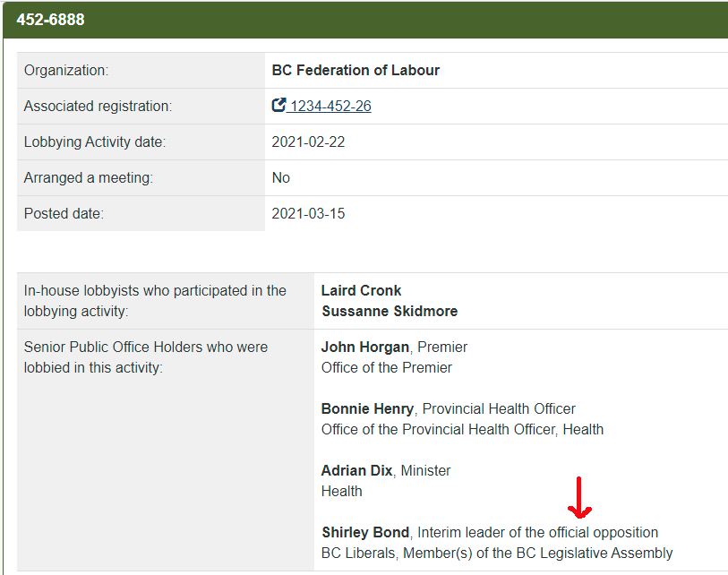728x575 pixels.
Task: Click Bonnie Henry, Provincial Health Officer entry
Action: (449, 408)
